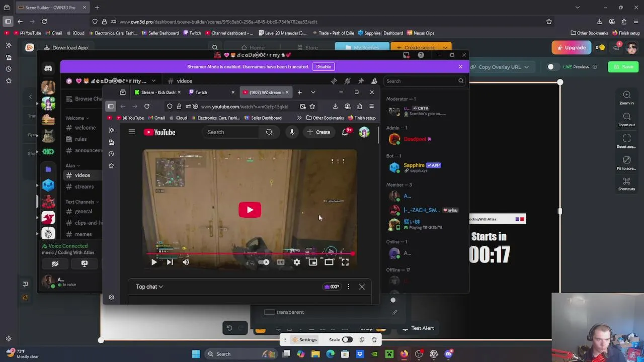Collapse the Alan channel category
Viewport: 644px width, 362px height.
pyautogui.click(x=72, y=165)
